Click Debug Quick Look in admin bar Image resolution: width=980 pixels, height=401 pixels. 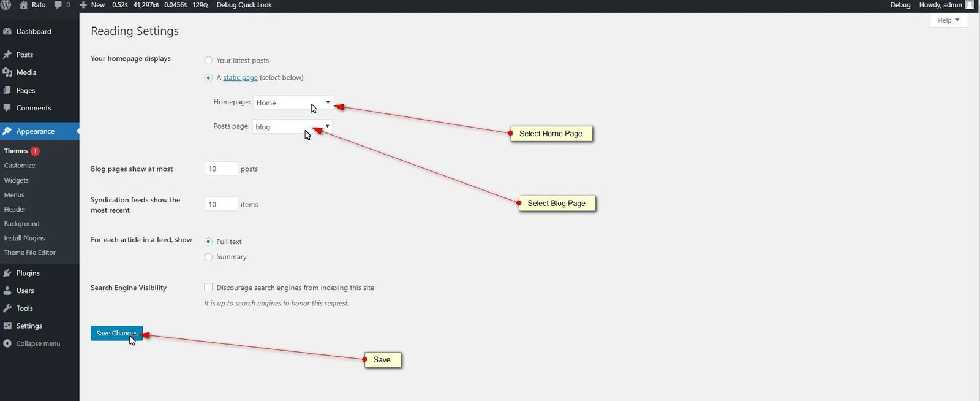pyautogui.click(x=244, y=5)
